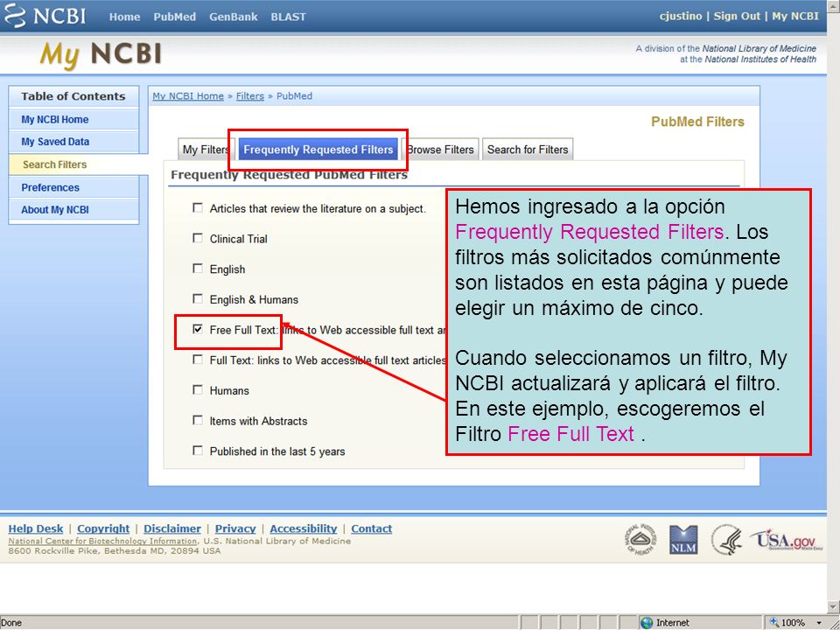Click the Internet zone globe icon
This screenshot has width=840, height=630.
(x=647, y=622)
